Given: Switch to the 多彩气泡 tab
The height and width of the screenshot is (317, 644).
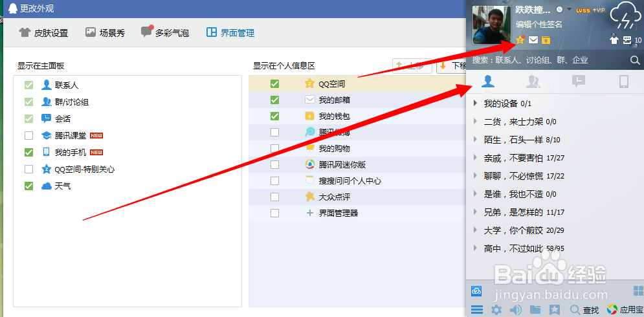Looking at the screenshot, I should 164,32.
